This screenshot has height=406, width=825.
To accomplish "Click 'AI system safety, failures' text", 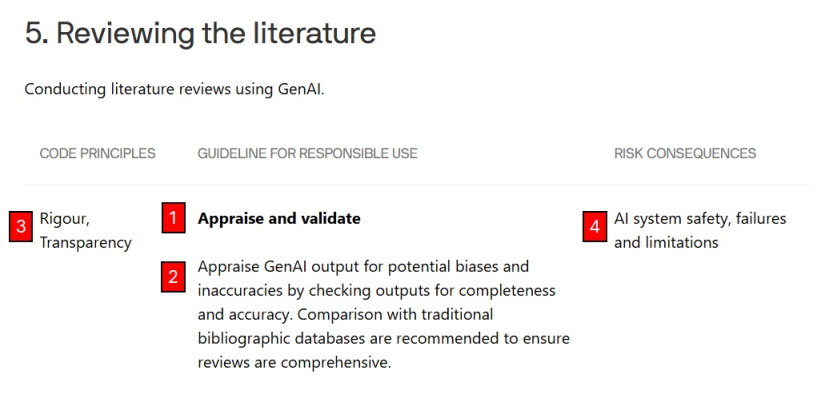I will pyautogui.click(x=700, y=218).
